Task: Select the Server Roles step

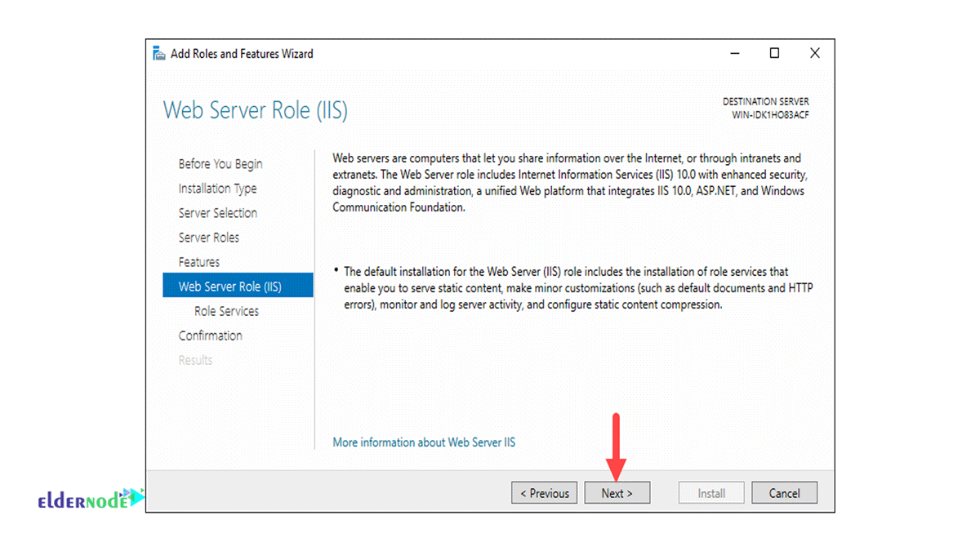Action: click(211, 237)
